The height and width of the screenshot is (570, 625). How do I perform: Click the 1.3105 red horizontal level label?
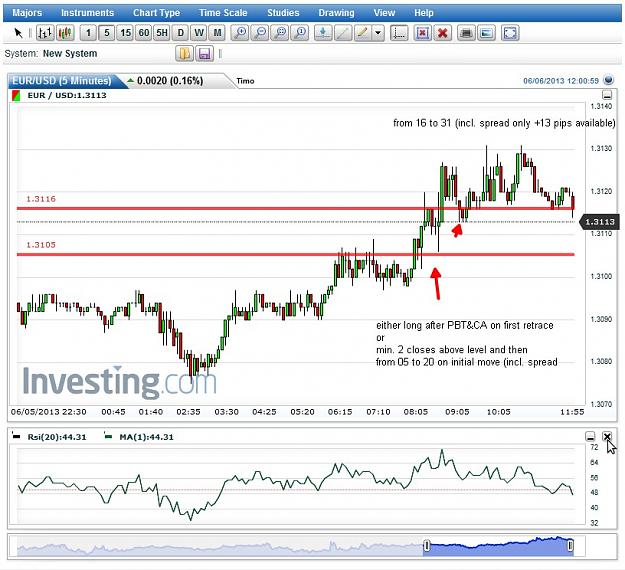(x=41, y=245)
